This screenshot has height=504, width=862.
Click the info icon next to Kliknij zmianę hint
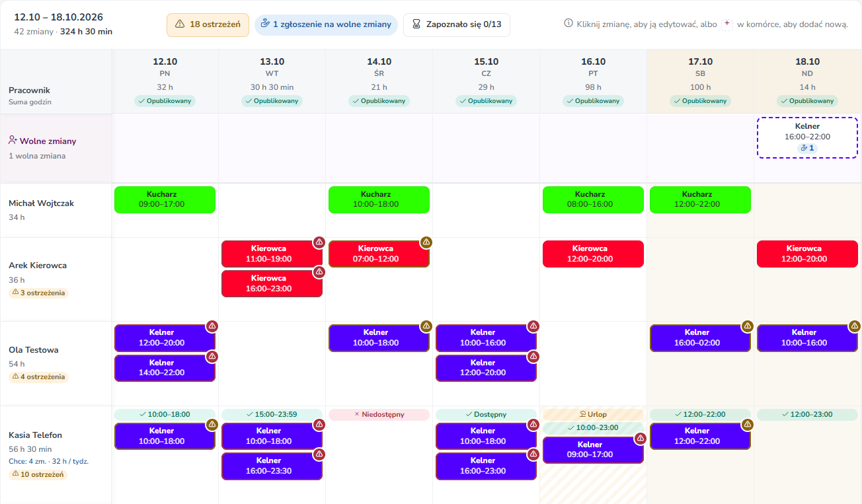click(568, 24)
